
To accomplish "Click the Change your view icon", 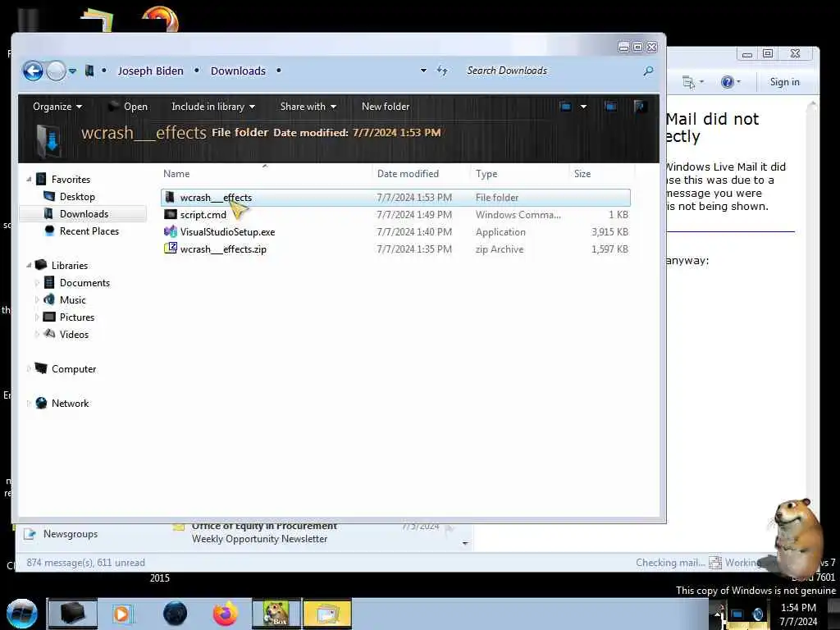I will pos(565,107).
